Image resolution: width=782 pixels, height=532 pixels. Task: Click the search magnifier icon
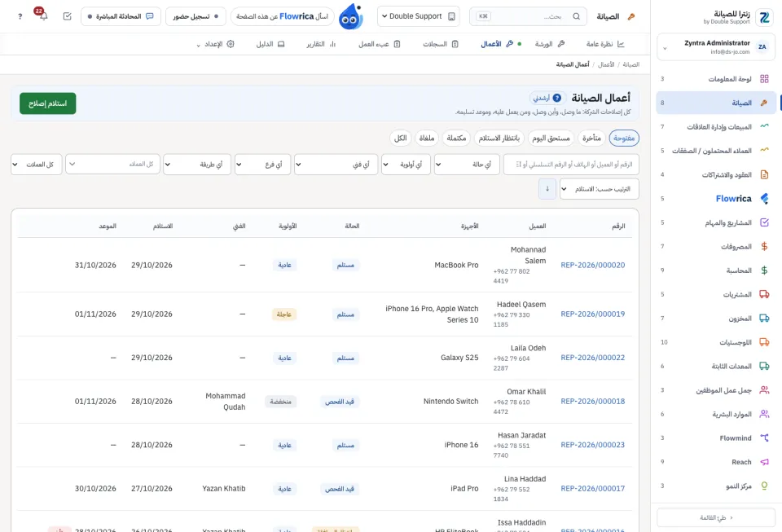pyautogui.click(x=576, y=16)
